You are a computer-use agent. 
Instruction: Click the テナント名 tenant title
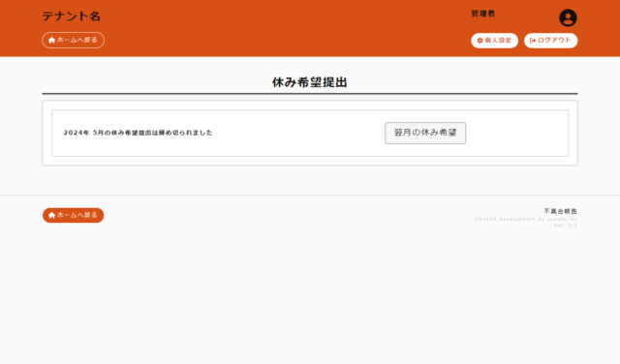point(72,16)
